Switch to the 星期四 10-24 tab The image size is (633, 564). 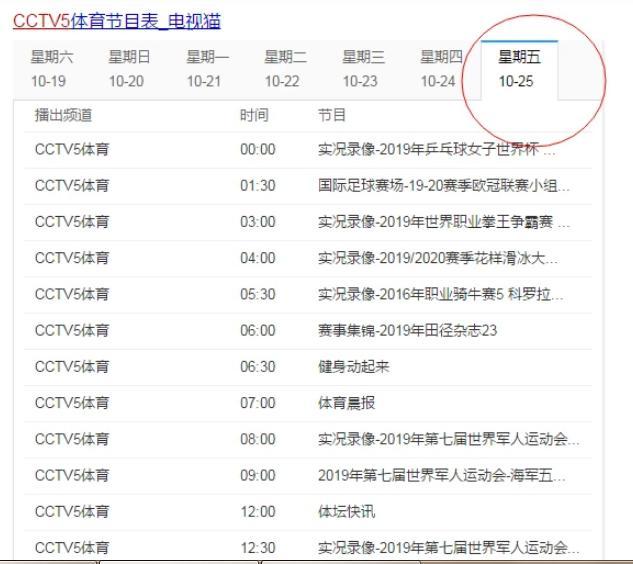441,69
